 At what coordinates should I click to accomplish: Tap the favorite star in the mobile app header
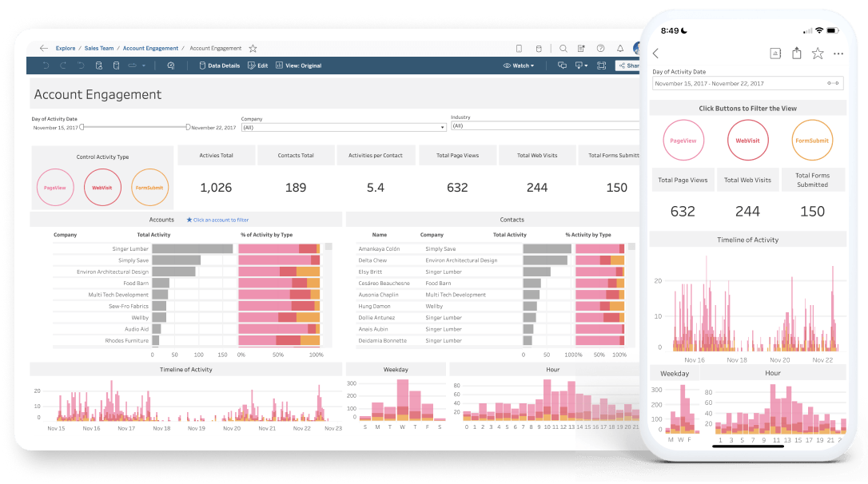click(818, 54)
